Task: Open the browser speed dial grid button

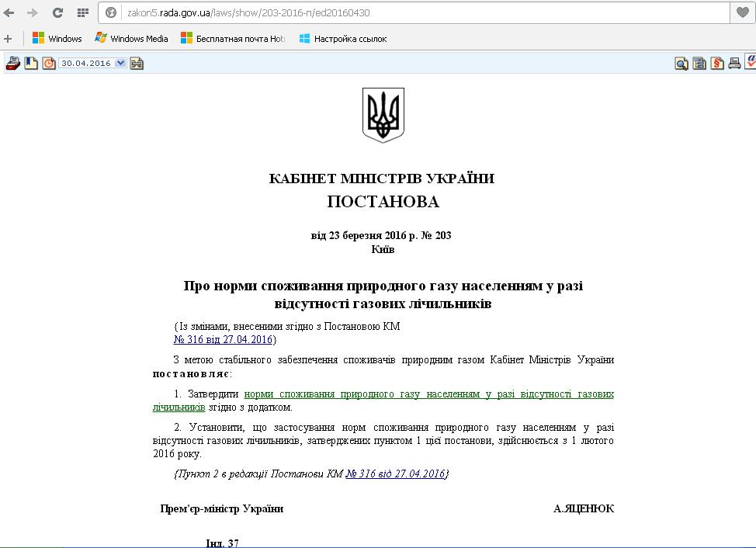Action: click(x=82, y=12)
